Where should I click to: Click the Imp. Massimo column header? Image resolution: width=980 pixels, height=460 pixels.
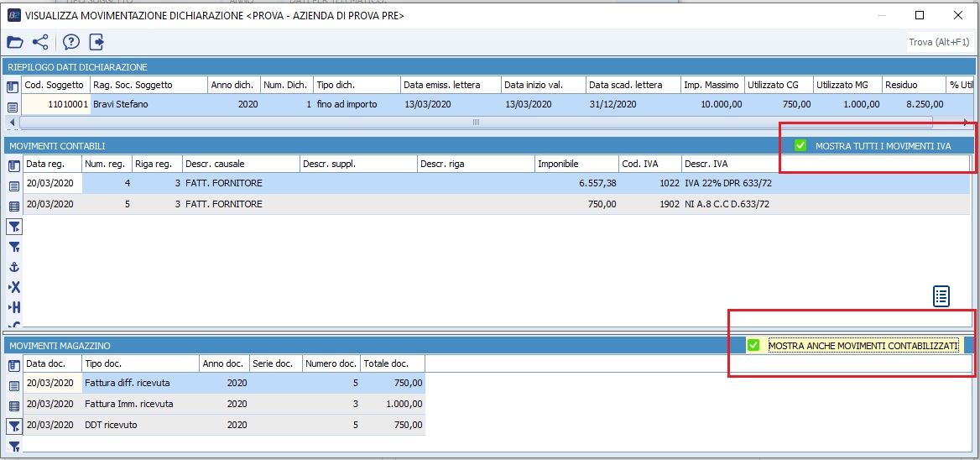point(712,85)
